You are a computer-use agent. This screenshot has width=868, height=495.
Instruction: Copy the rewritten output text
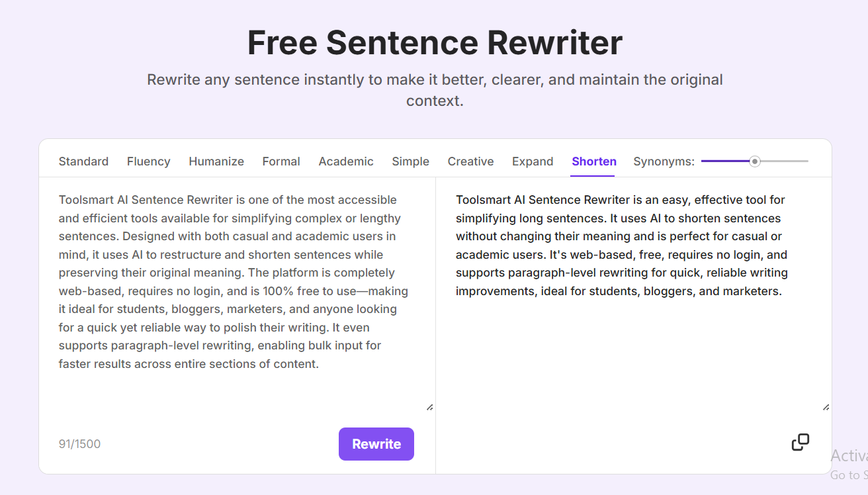click(x=800, y=442)
